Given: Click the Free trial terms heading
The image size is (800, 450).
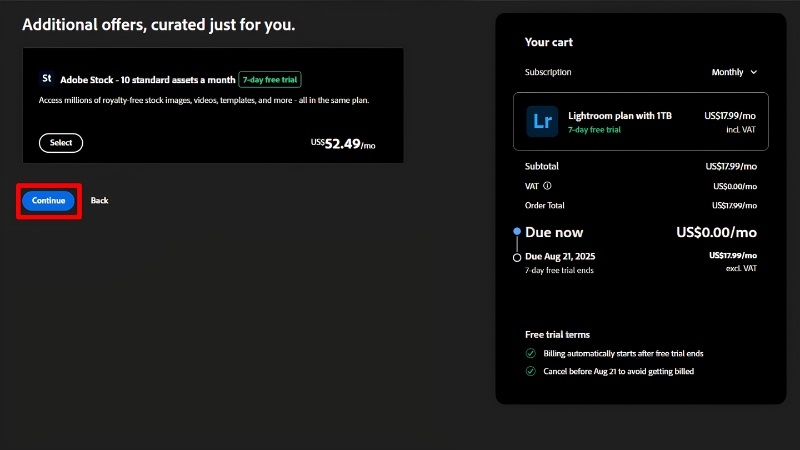Looking at the screenshot, I should 557,335.
